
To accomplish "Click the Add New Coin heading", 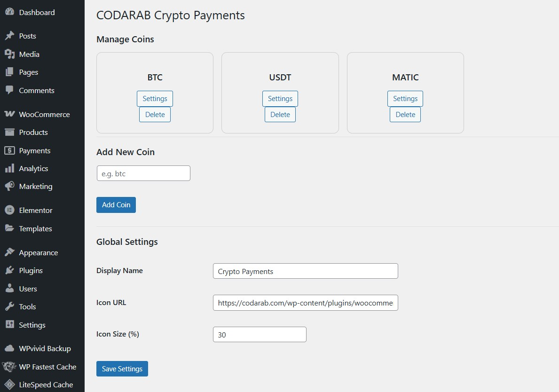I will point(126,152).
